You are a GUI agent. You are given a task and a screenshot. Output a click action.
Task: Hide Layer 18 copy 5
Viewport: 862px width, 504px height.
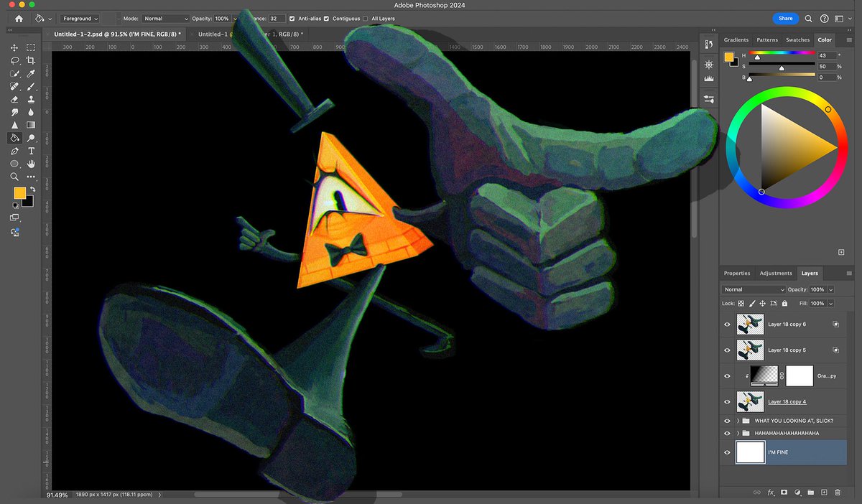727,350
